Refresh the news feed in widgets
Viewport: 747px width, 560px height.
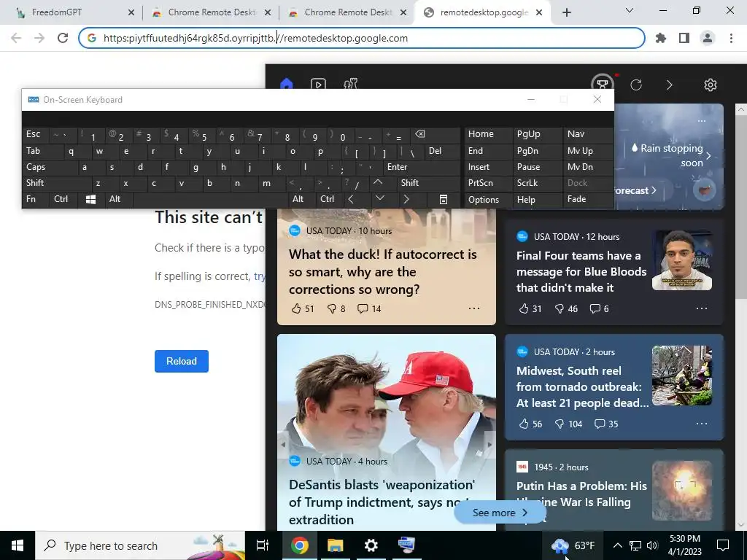636,85
